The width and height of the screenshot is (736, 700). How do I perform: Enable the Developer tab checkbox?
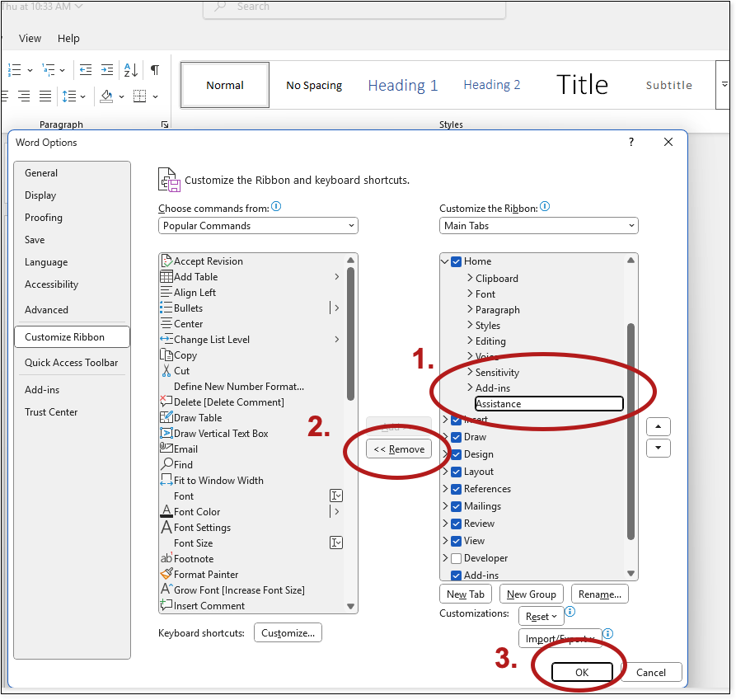457,558
